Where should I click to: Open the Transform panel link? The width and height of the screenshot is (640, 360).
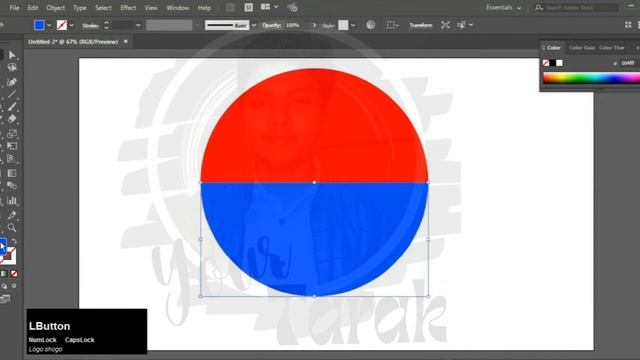421,25
